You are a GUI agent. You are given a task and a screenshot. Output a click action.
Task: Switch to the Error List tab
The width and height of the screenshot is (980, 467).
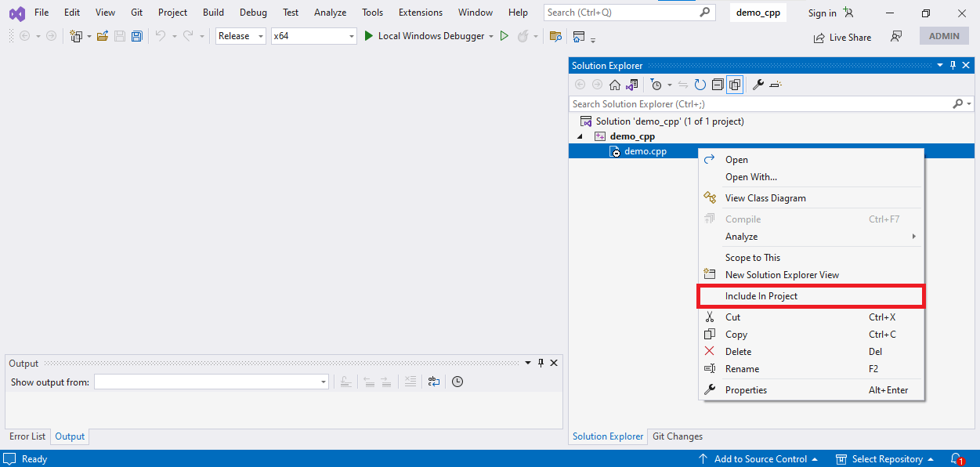click(x=27, y=436)
